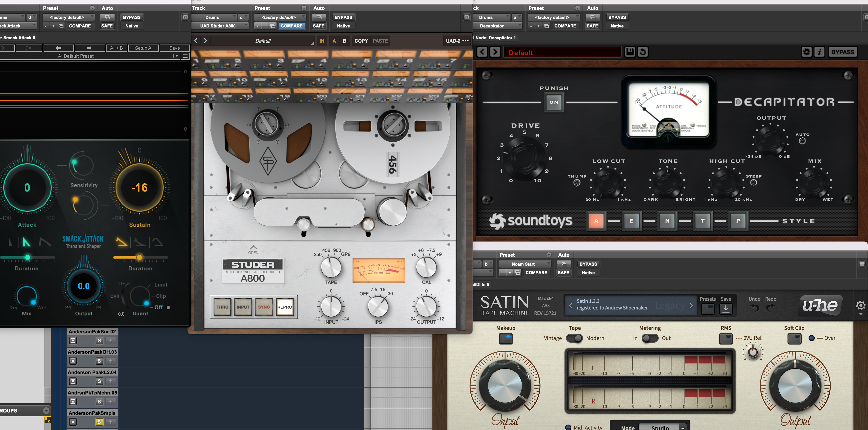Click Smack Attack left arrow button
Image resolution: width=868 pixels, height=430 pixels.
pos(58,48)
